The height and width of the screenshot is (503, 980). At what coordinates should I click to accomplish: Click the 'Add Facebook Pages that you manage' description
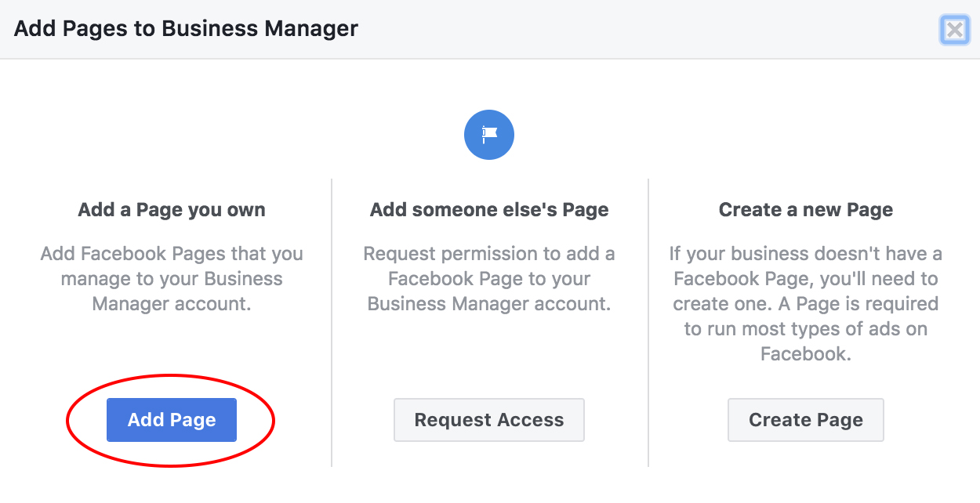pyautogui.click(x=172, y=254)
